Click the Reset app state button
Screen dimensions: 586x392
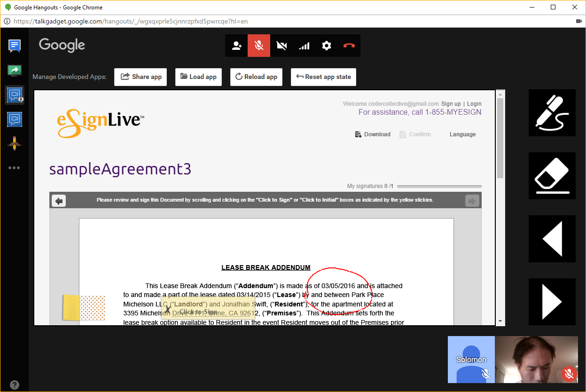click(323, 77)
